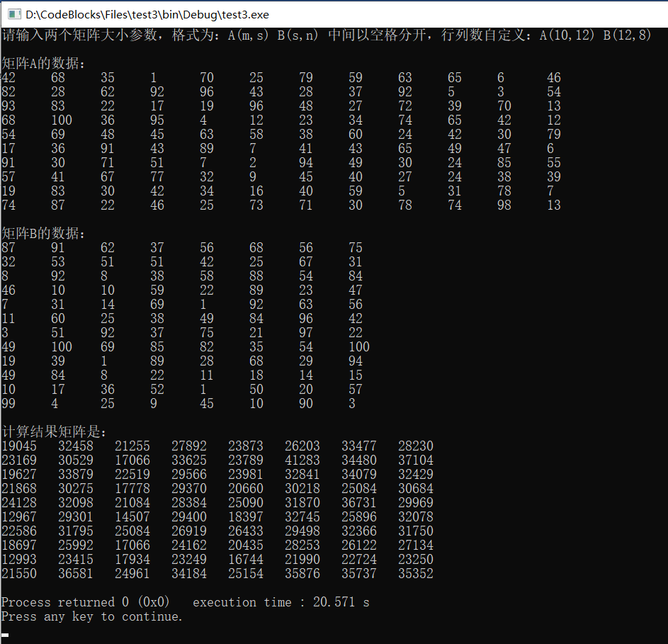Click result value 26433
668x644 pixels.
pyautogui.click(x=245, y=531)
